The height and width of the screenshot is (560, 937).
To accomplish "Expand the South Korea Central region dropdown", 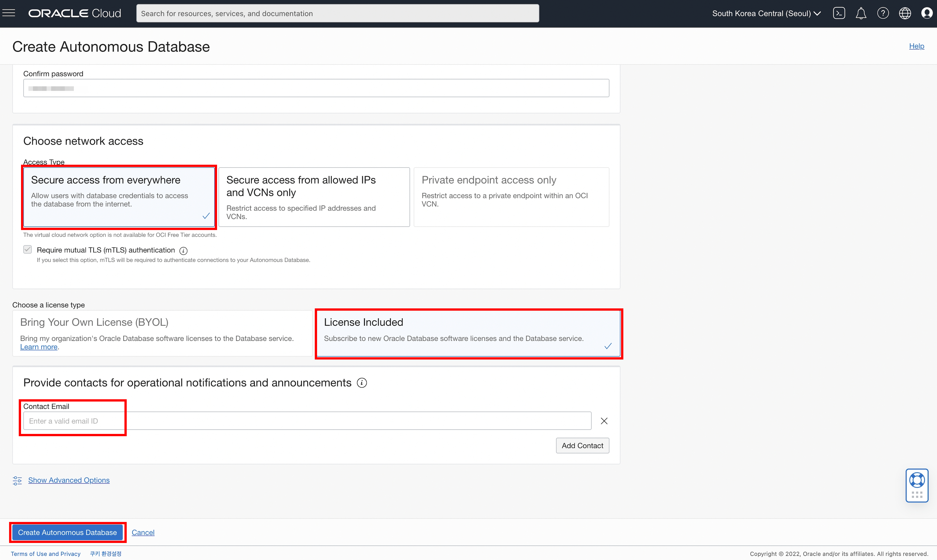I will [x=766, y=13].
